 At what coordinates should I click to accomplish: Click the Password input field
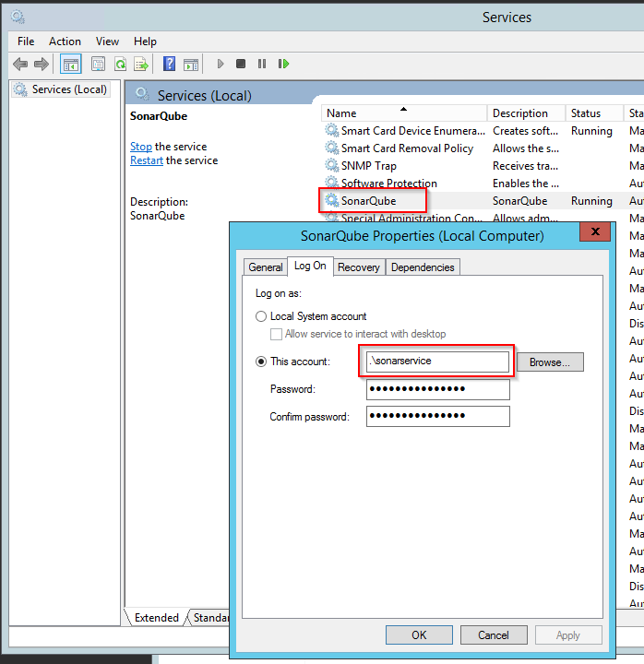pyautogui.click(x=438, y=389)
